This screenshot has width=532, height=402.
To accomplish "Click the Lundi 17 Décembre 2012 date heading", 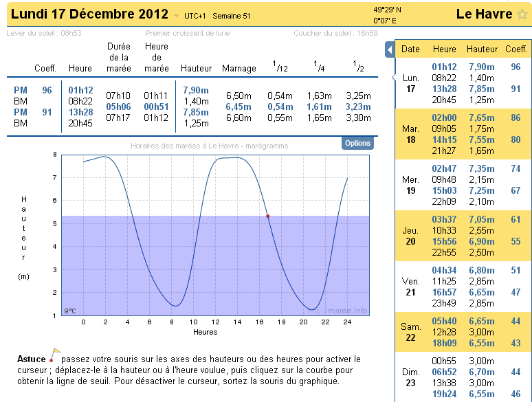I will [x=89, y=14].
